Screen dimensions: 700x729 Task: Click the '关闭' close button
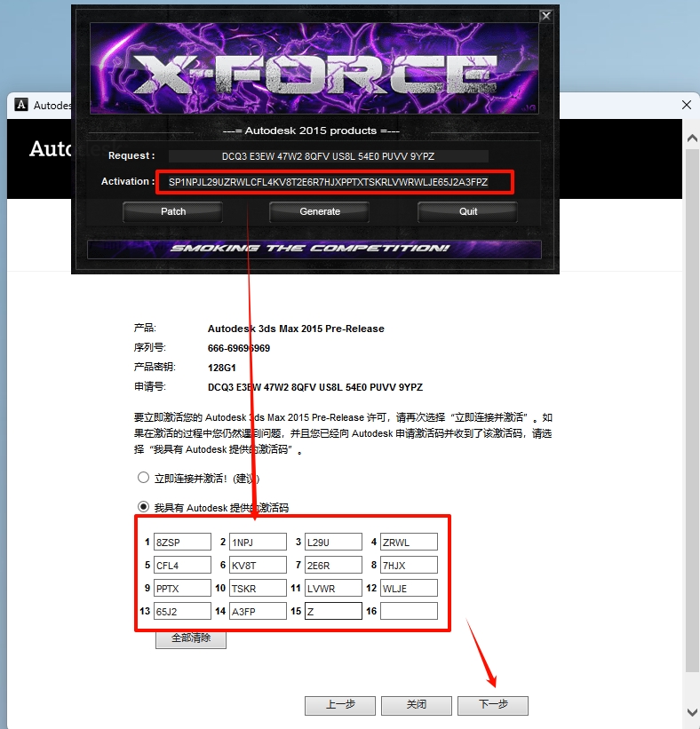pos(417,705)
